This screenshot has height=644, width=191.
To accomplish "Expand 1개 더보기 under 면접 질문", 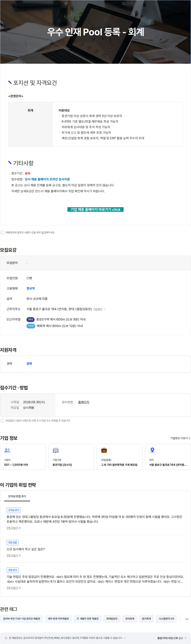I will click(14, 555).
